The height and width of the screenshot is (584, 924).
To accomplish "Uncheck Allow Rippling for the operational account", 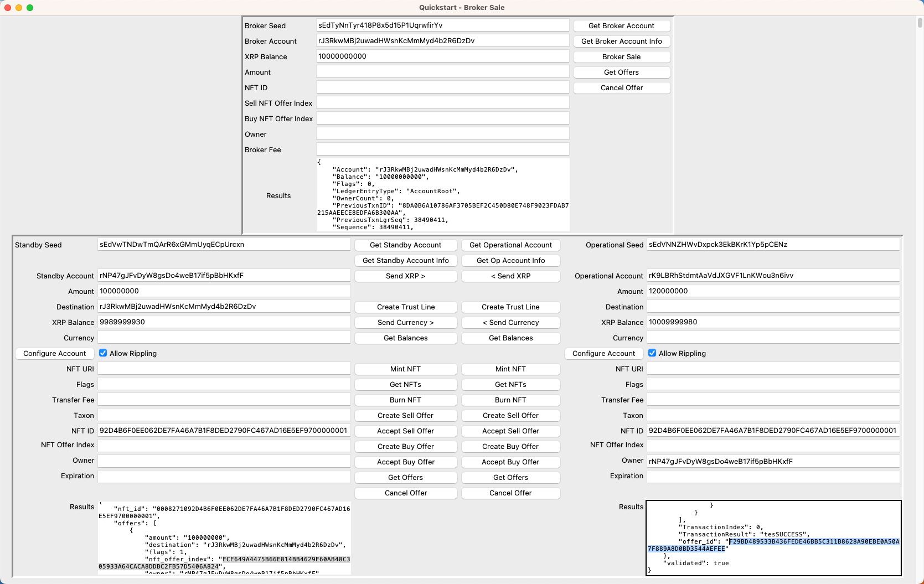I will pyautogui.click(x=652, y=353).
